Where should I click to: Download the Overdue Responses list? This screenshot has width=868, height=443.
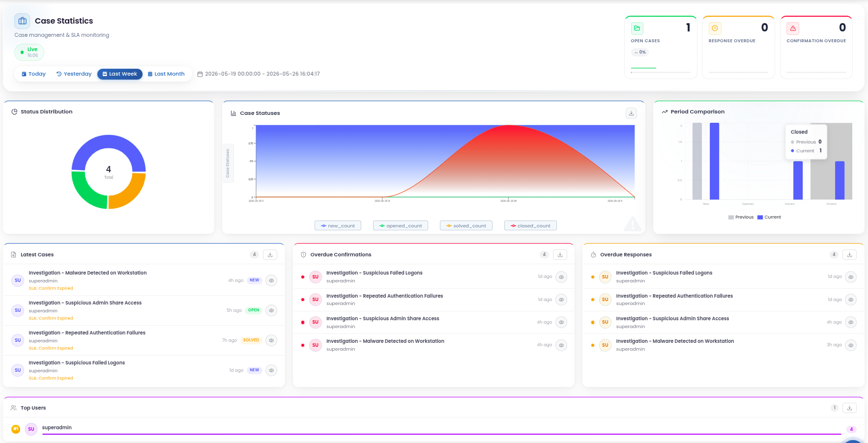point(849,254)
